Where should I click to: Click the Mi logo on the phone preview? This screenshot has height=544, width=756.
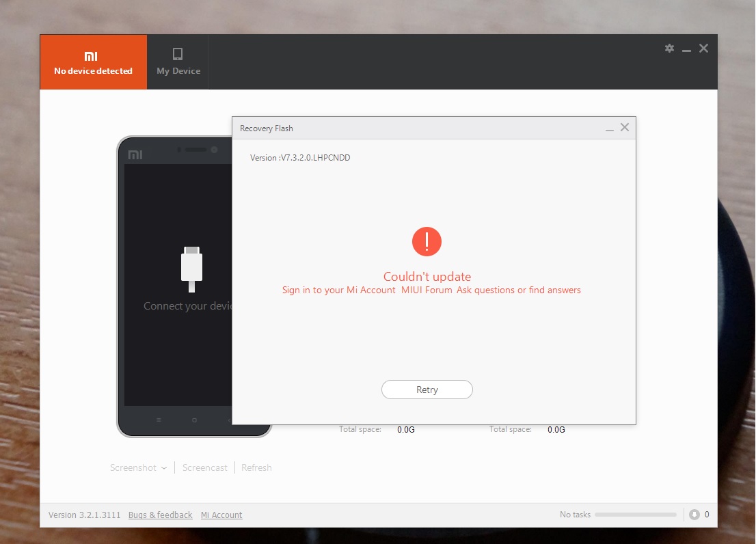pos(135,154)
